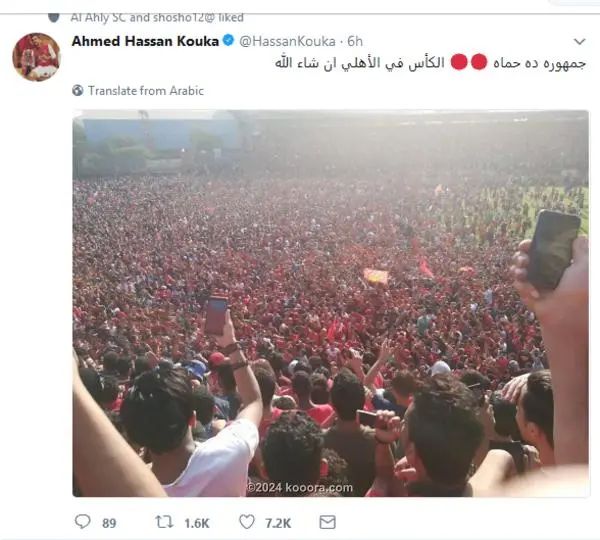Image resolution: width=600 pixels, height=540 pixels.
Task: Click Translate from Arabic link
Action: 146,91
